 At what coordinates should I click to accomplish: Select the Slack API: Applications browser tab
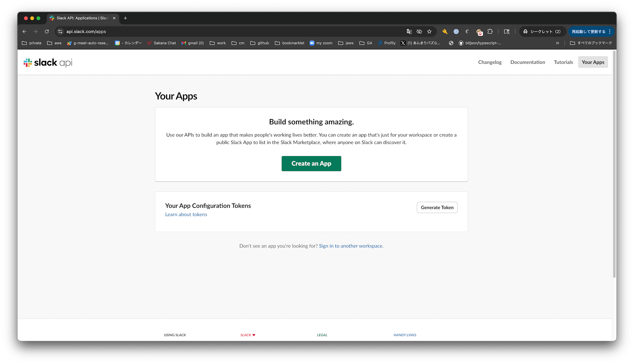pos(83,18)
